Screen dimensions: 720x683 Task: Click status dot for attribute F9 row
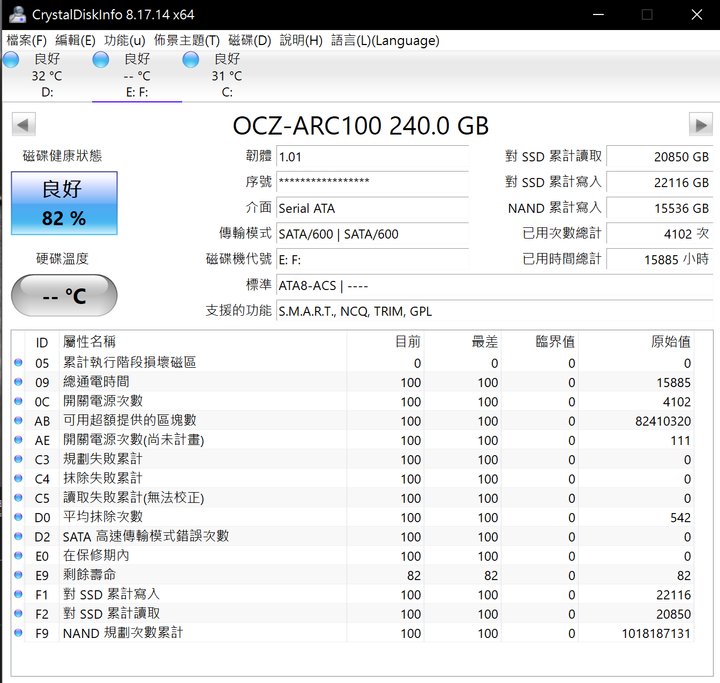tap(18, 632)
